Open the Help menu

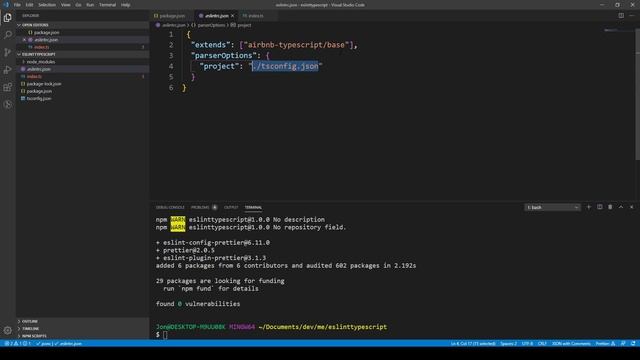(125, 5)
